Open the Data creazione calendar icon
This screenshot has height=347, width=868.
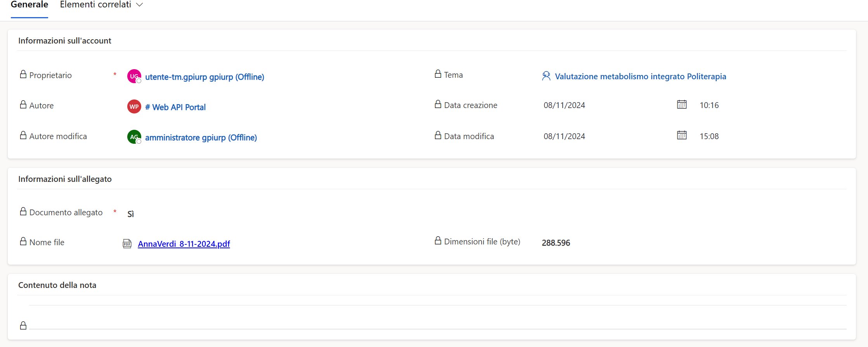(x=681, y=105)
